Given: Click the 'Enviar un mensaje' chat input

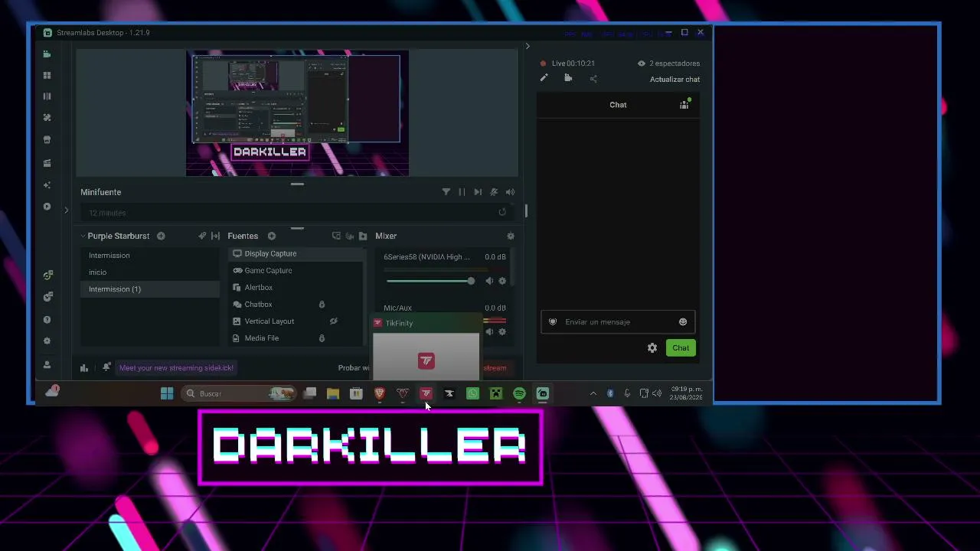Looking at the screenshot, I should pyautogui.click(x=617, y=322).
